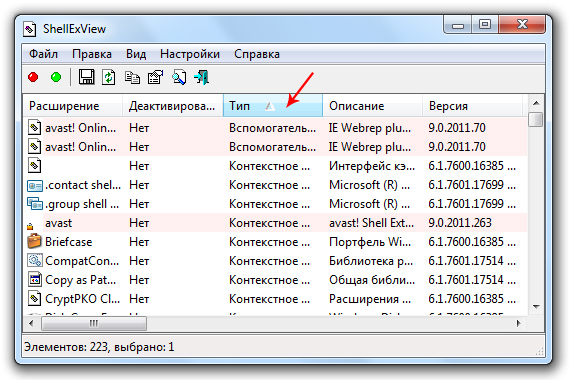The image size is (569, 380).
Task: Click the CompatCon... row icon
Action: point(35,261)
